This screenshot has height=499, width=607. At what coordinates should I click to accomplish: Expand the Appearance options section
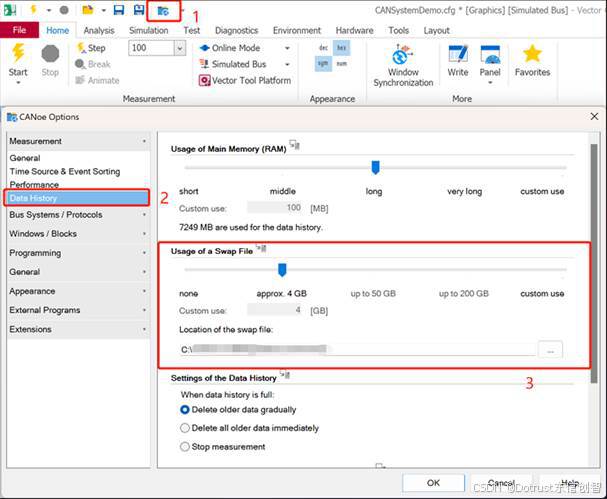[x=78, y=291]
